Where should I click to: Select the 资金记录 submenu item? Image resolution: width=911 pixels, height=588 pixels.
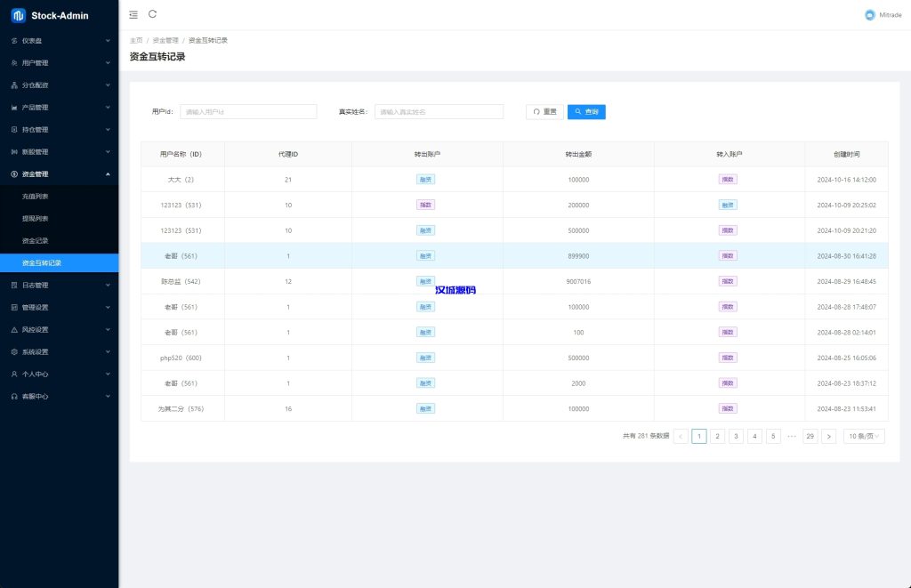point(36,241)
